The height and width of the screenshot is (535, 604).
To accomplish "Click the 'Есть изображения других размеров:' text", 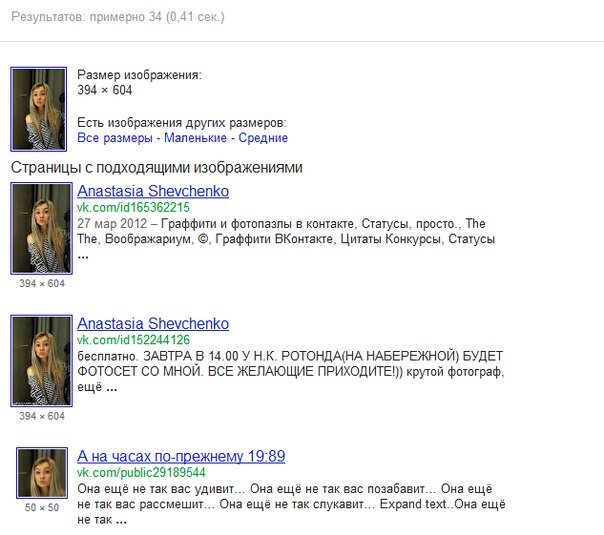I will point(182,123).
